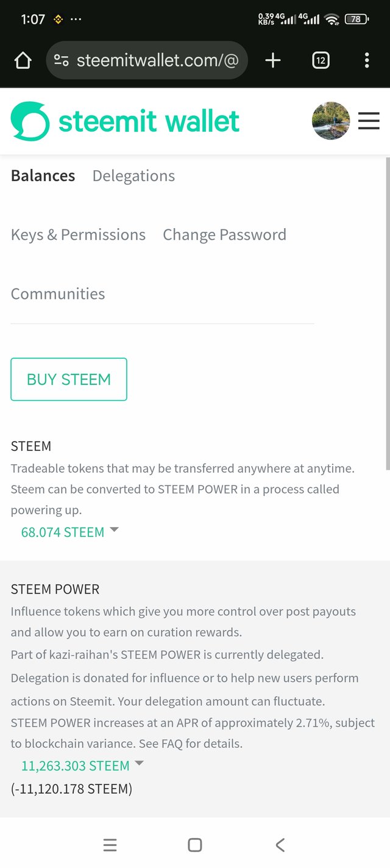Click the BUY STEEM button
390x868 pixels.
click(69, 379)
